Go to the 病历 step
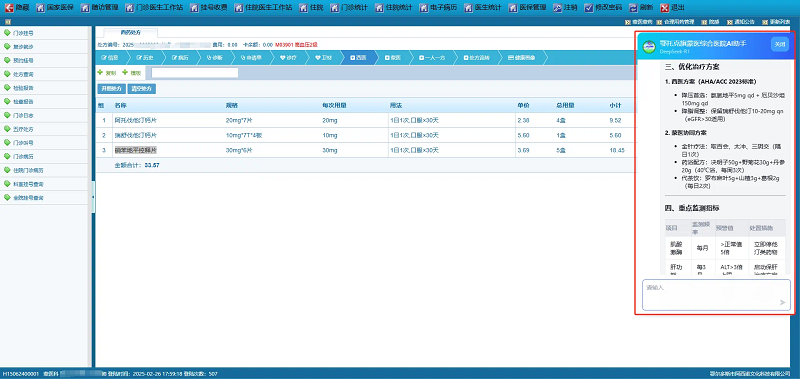Image resolution: width=800 pixels, height=379 pixels. [x=180, y=58]
